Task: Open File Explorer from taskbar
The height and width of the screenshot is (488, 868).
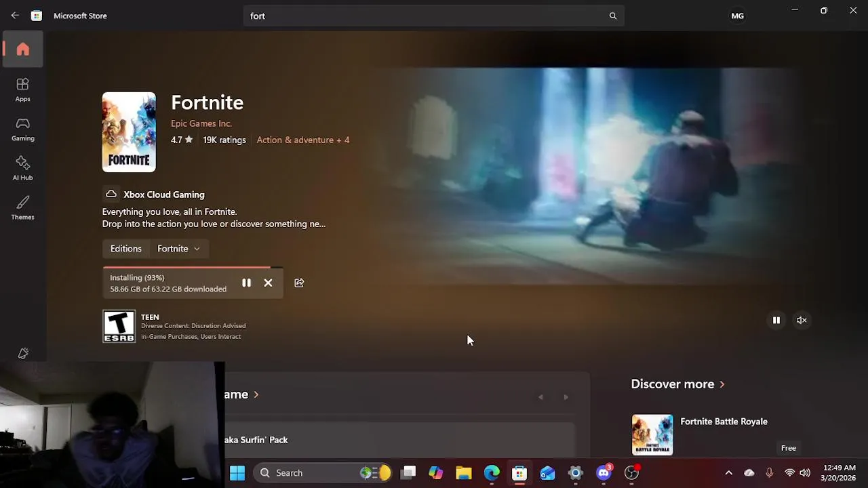Action: tap(464, 472)
